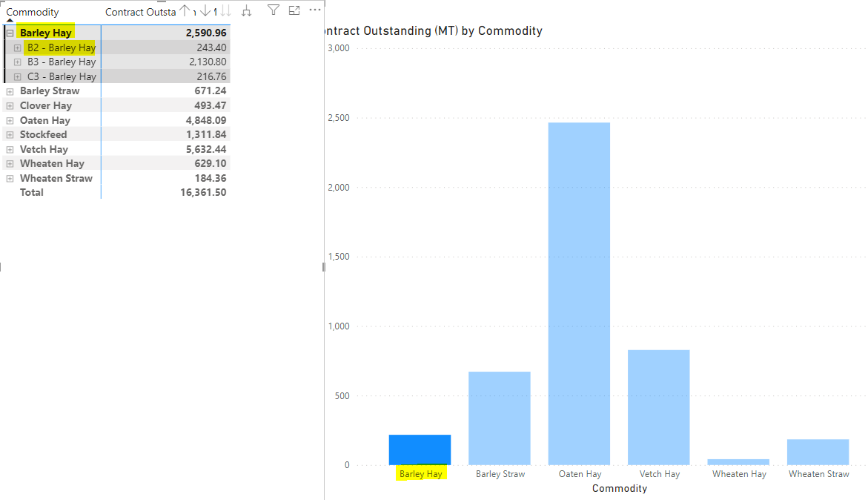Viewport: 868px width, 500px height.
Task: Click the Commodity x-axis title
Action: [x=620, y=488]
